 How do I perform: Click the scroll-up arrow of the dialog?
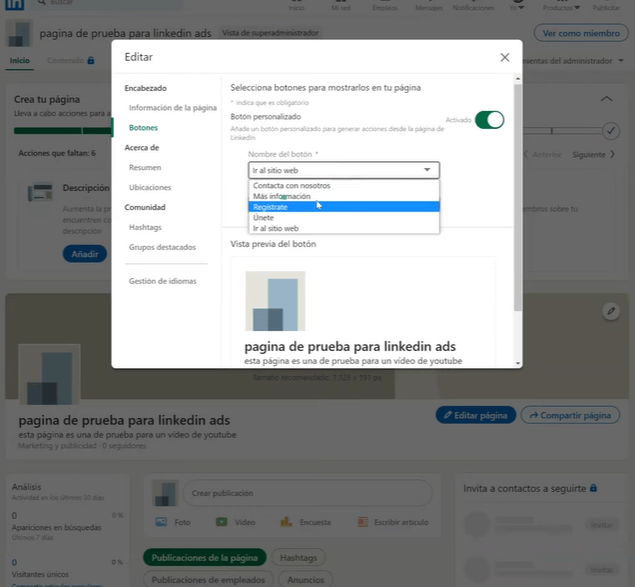pos(518,79)
